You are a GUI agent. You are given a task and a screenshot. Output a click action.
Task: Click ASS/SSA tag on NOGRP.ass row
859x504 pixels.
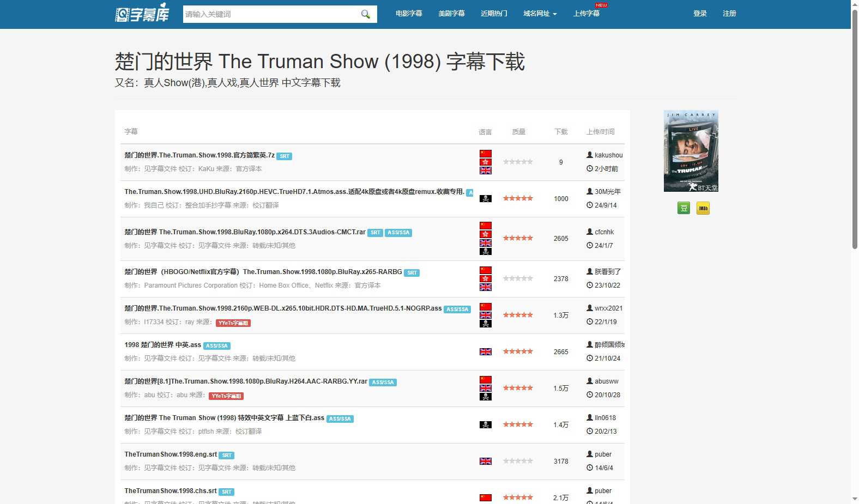[457, 309]
